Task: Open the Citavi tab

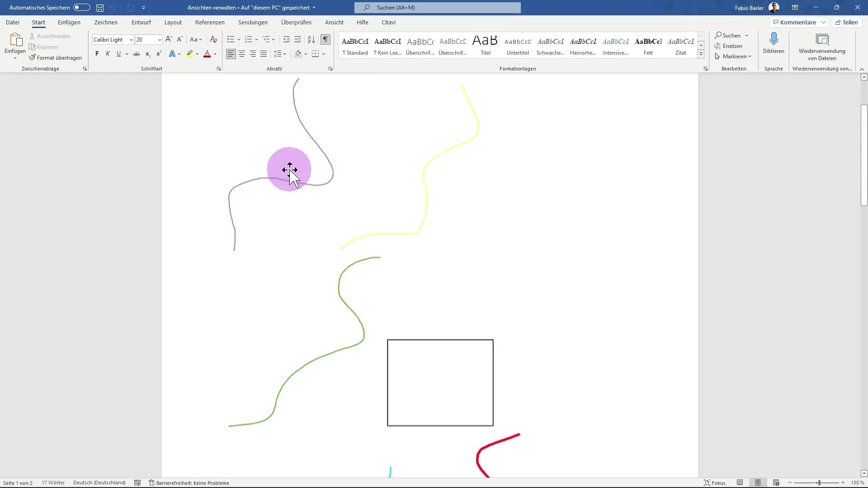Action: click(x=388, y=22)
